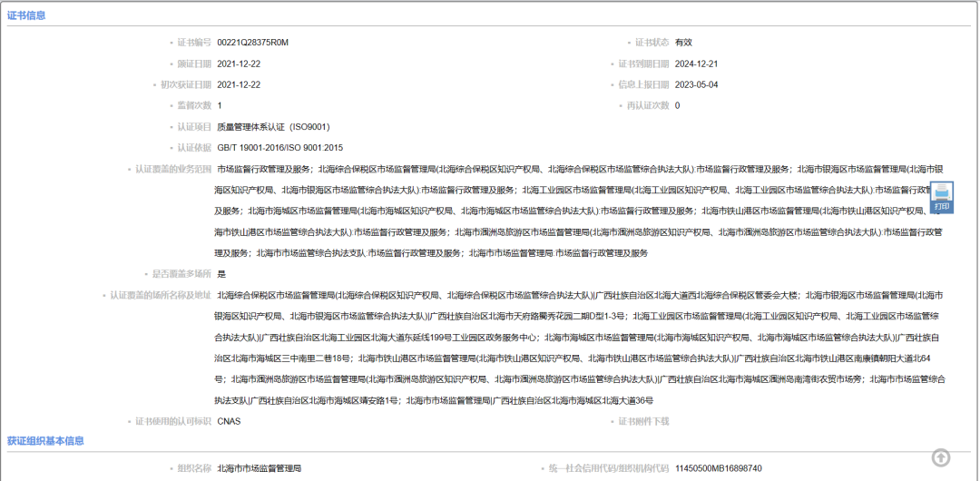Click the 监督次数 value 1
Image resolution: width=980 pixels, height=481 pixels.
(220, 105)
